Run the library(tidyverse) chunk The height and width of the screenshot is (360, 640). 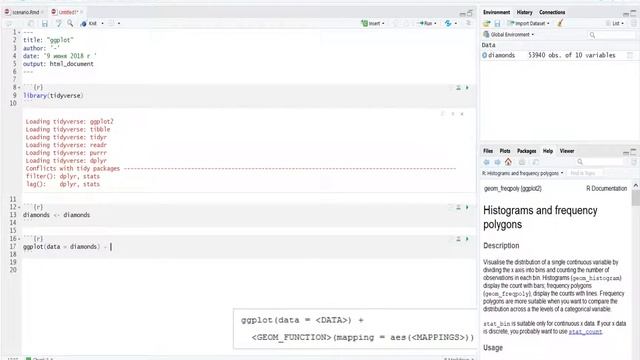[467, 88]
